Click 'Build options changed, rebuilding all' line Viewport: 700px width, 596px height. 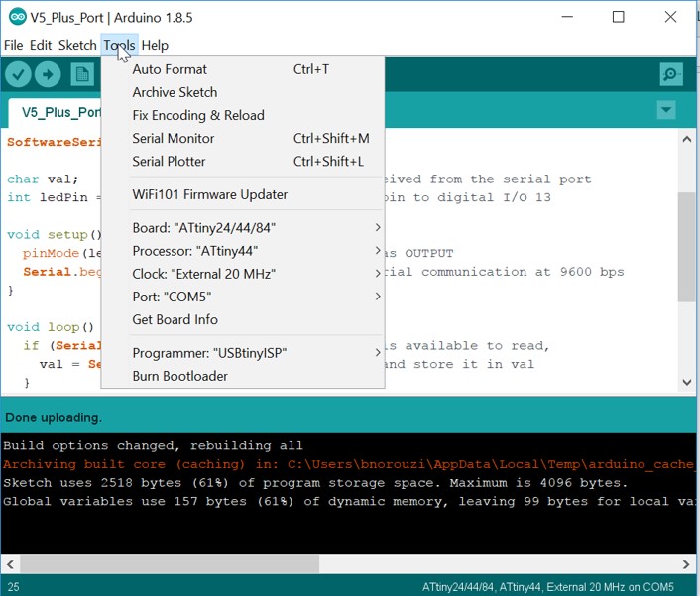coord(153,445)
